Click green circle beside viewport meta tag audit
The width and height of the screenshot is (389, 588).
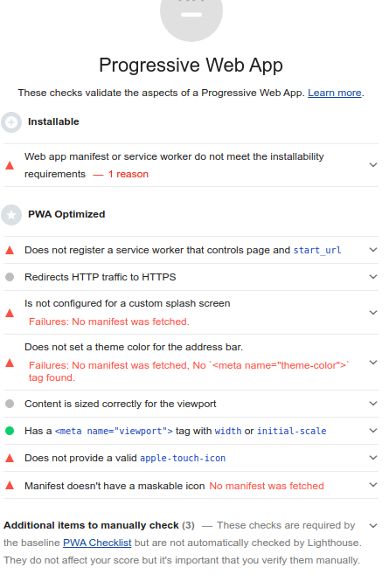point(10,431)
